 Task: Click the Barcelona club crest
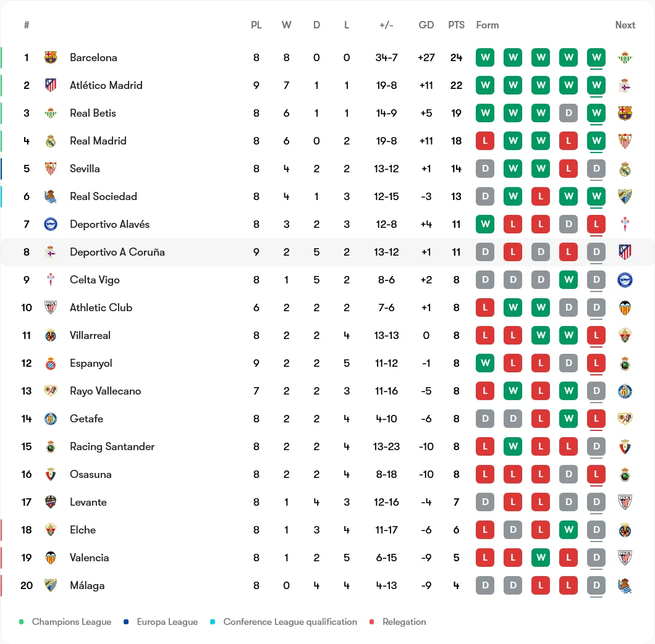(x=51, y=57)
